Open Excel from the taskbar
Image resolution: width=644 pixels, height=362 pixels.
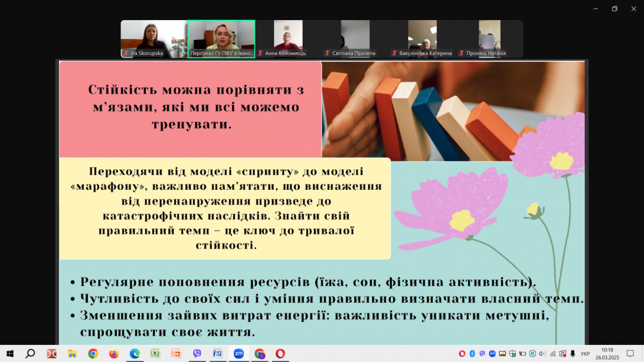tap(155, 353)
